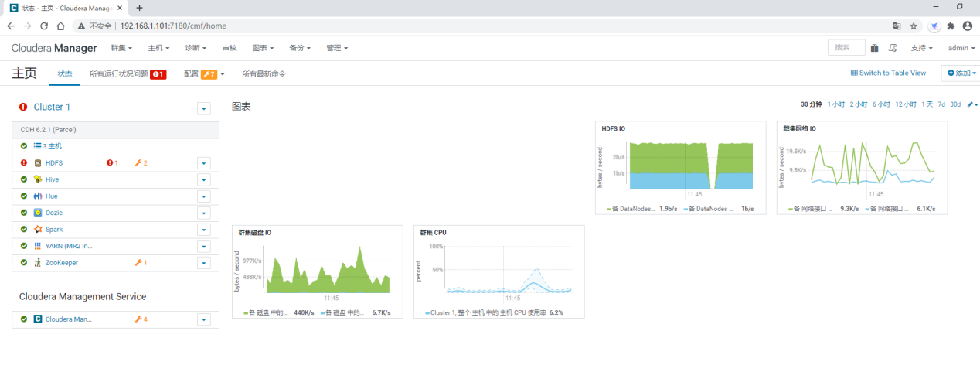Open the Spark row actions dropdown

tap(204, 230)
